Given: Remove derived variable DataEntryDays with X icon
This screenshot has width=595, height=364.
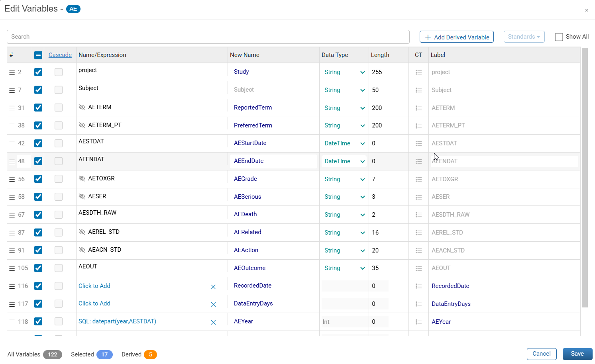Looking at the screenshot, I should tap(213, 305).
